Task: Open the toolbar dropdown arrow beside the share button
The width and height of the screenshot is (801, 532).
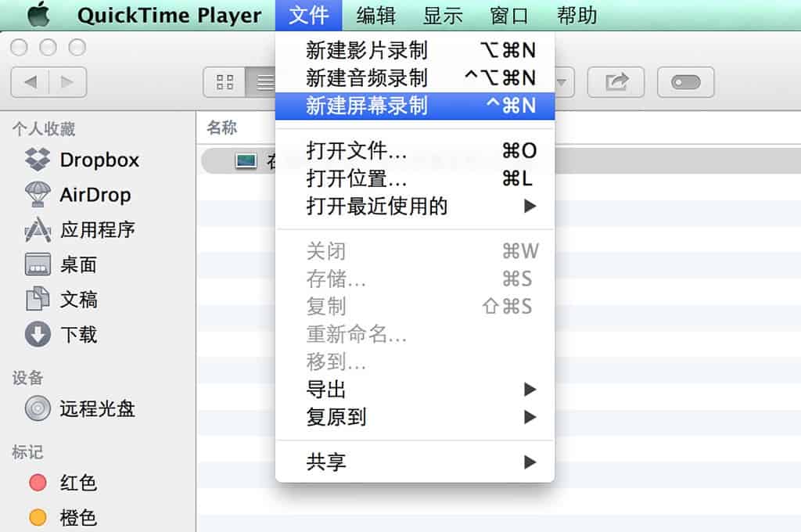Action: [x=562, y=82]
